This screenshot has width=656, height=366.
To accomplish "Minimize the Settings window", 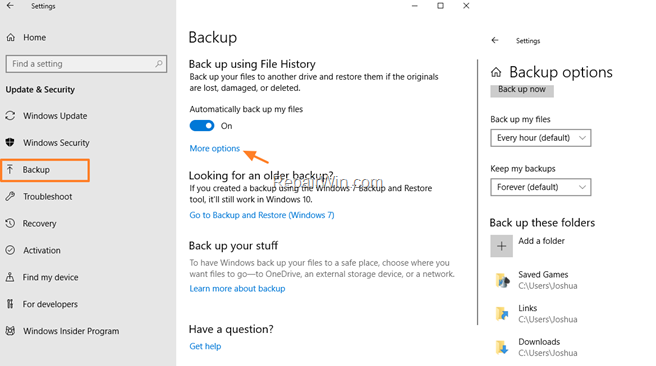I will click(x=415, y=6).
